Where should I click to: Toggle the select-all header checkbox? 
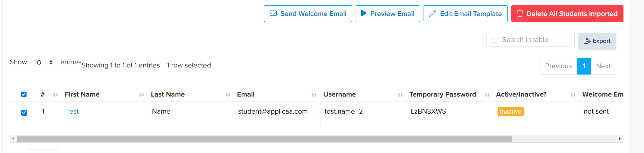(x=24, y=94)
